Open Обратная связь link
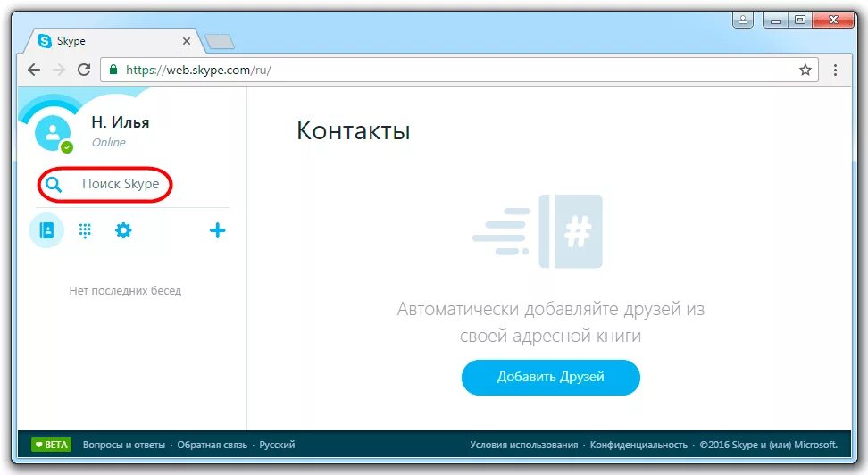This screenshot has height=475, width=868. [212, 445]
